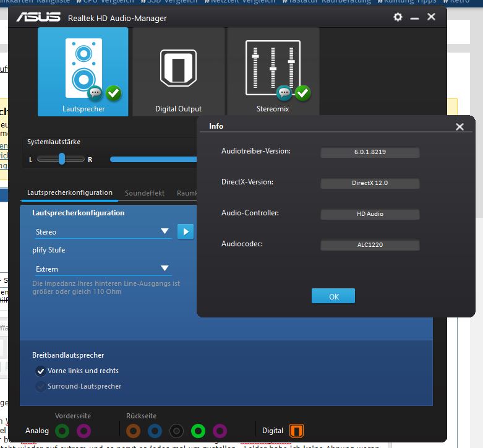Click the Systemlautstärke volume bar
Screen dimensions: 483x448
click(x=153, y=159)
